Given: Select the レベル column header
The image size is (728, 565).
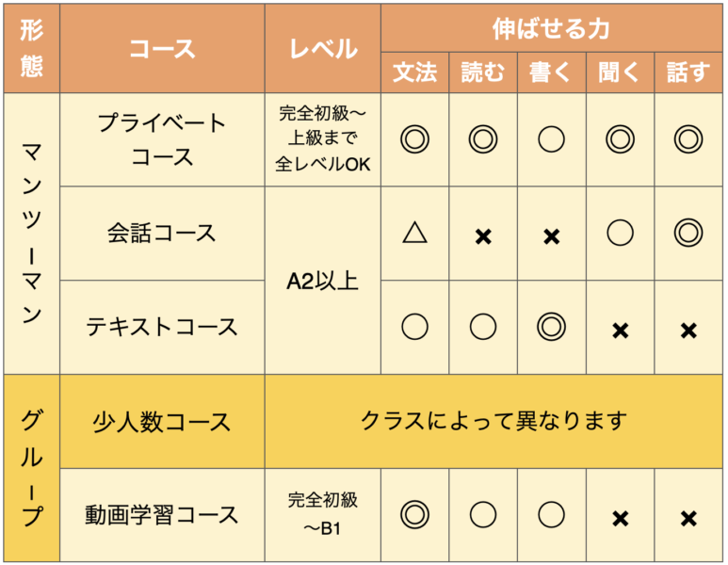Looking at the screenshot, I should tap(323, 48).
